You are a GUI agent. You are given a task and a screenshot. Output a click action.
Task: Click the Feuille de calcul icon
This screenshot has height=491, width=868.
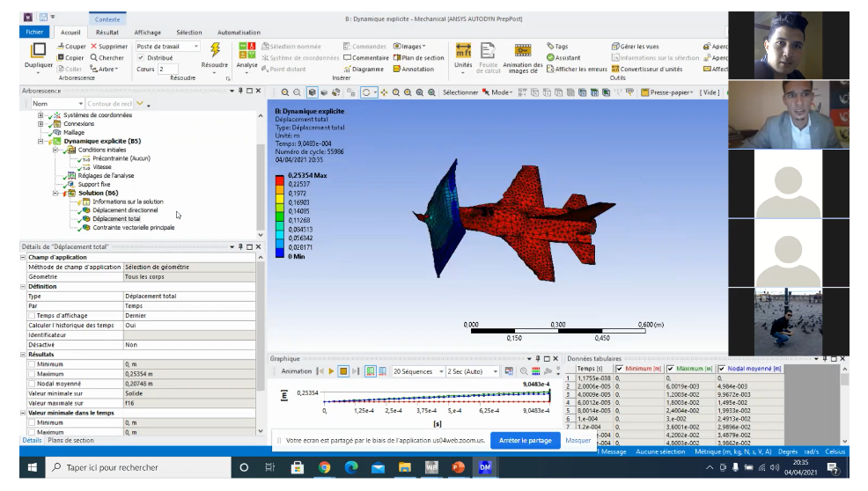(x=488, y=51)
